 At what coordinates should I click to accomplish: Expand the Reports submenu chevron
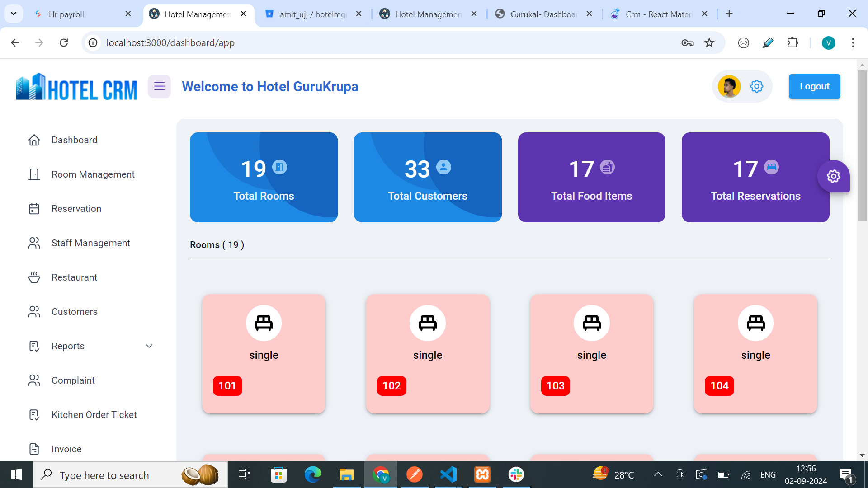click(149, 346)
